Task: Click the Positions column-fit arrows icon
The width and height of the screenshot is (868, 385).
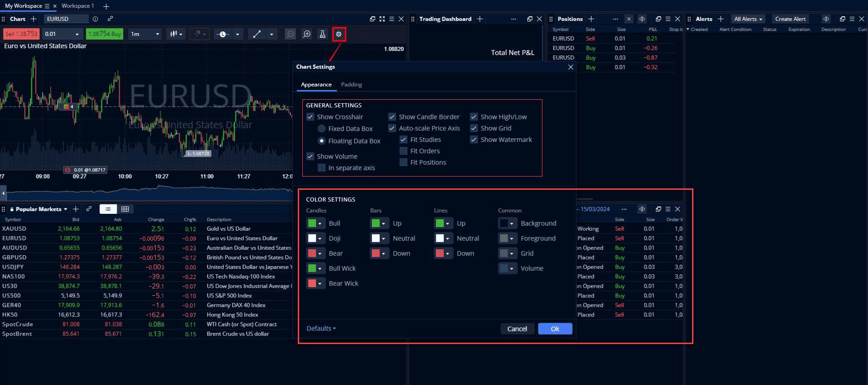Action: click(642, 19)
